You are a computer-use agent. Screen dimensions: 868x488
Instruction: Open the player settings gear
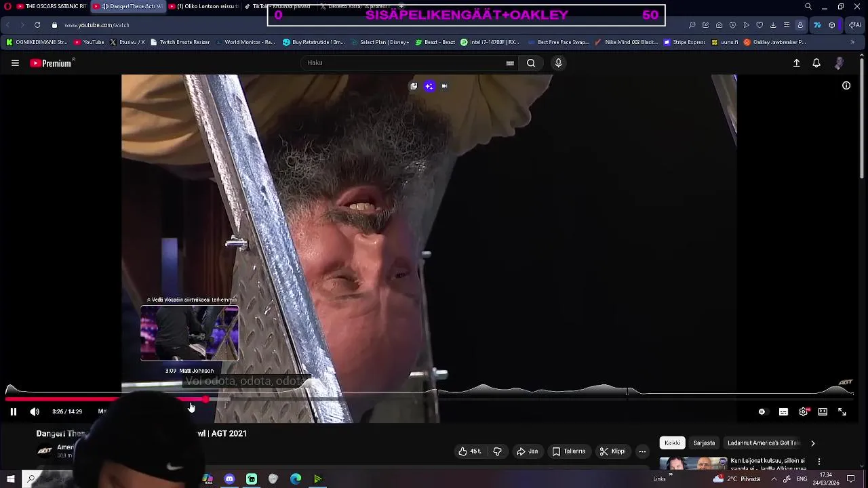pyautogui.click(x=804, y=411)
